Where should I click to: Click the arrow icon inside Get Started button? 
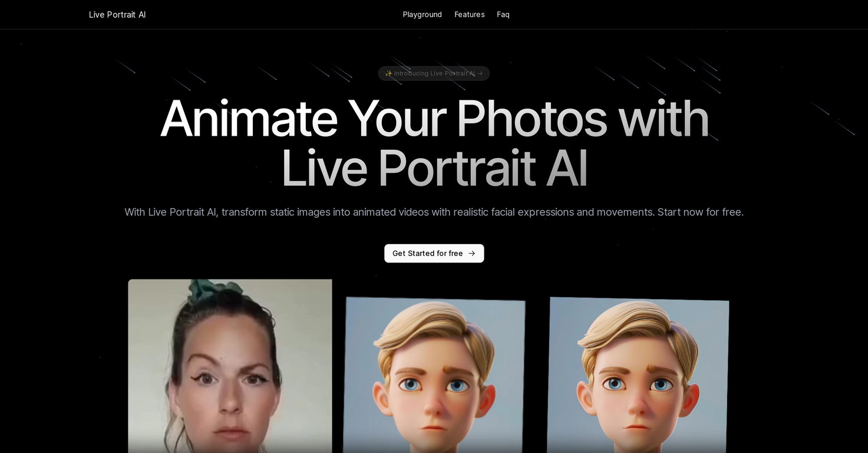pyautogui.click(x=471, y=253)
